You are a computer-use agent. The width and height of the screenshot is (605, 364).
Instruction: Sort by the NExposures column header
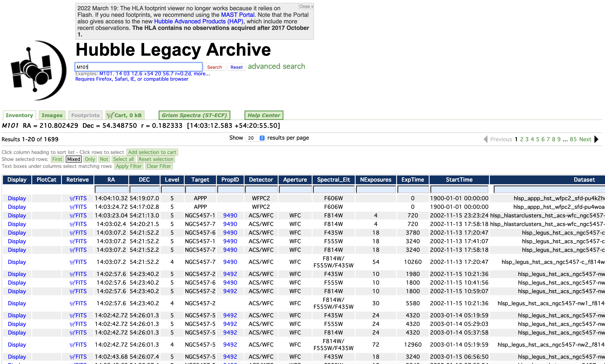point(376,180)
